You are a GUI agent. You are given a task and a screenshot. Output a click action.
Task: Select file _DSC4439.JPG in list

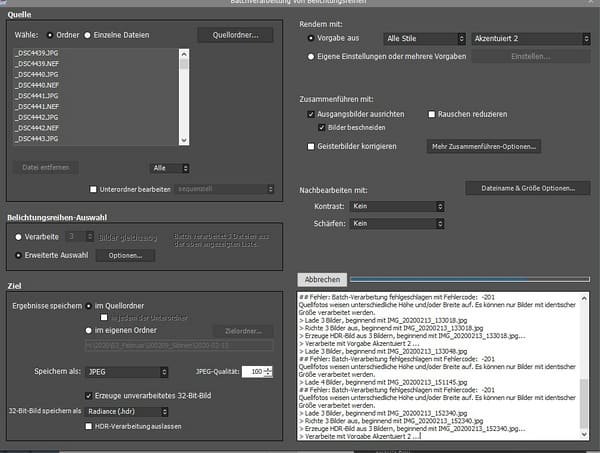pos(37,53)
